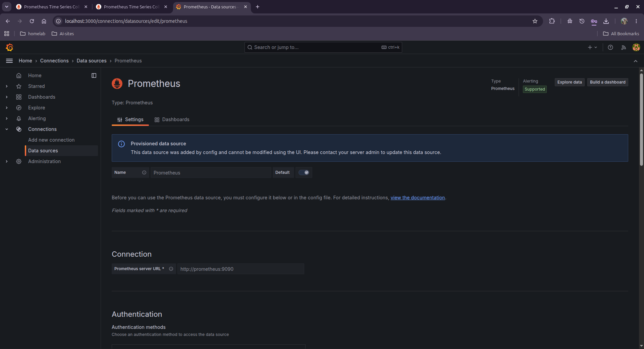Expand the Explore sidebar section

(7, 108)
